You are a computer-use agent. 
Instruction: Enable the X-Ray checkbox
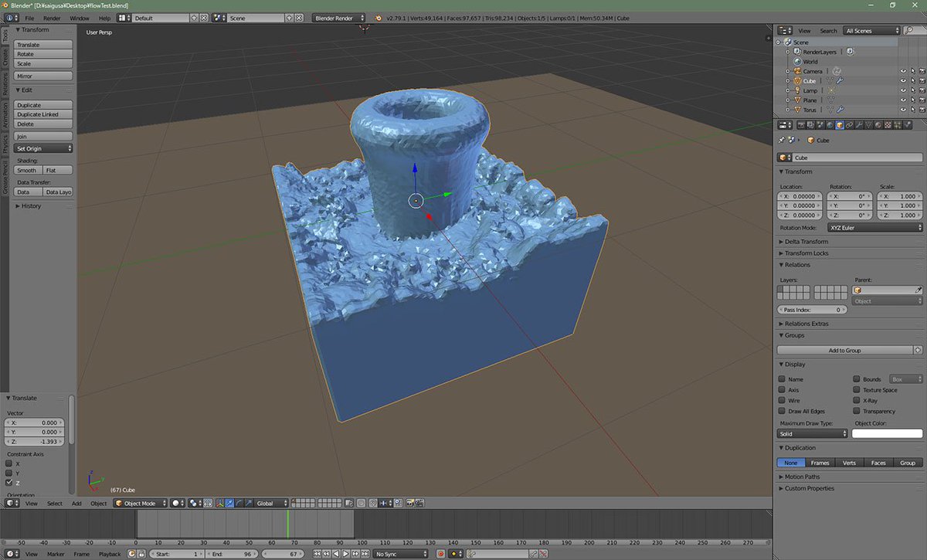pos(857,401)
